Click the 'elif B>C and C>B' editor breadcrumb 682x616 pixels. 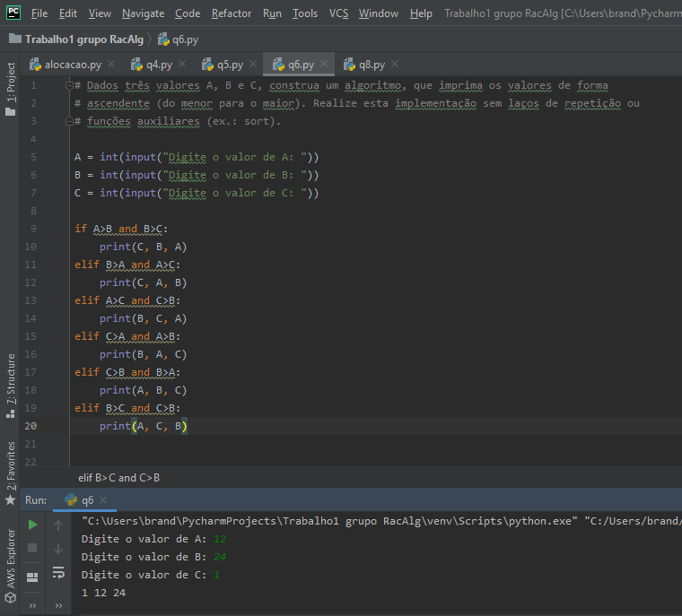(x=118, y=478)
